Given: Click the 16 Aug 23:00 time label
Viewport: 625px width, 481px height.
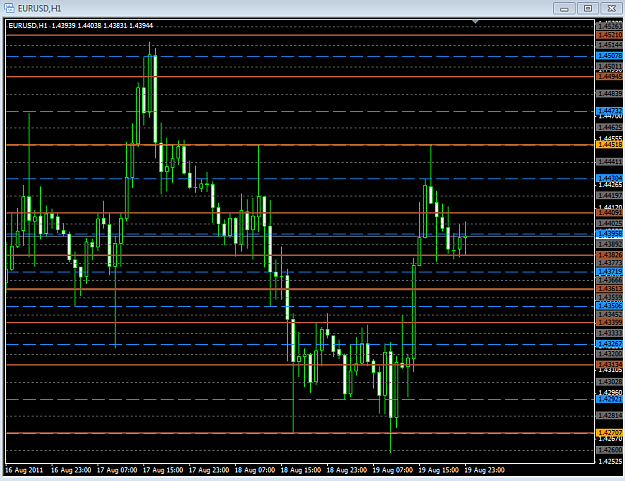Looking at the screenshot, I should (x=71, y=470).
